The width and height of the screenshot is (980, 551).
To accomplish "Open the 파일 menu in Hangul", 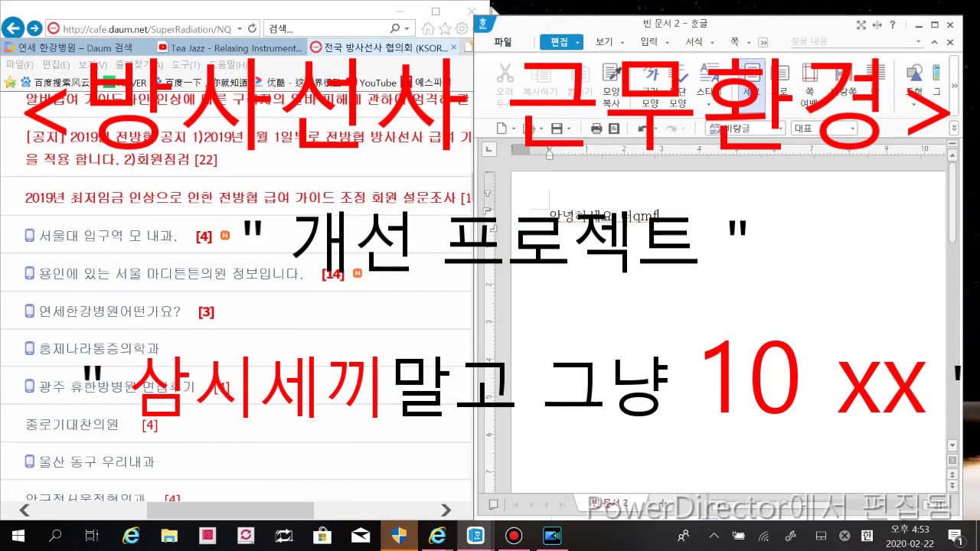I will [x=503, y=42].
